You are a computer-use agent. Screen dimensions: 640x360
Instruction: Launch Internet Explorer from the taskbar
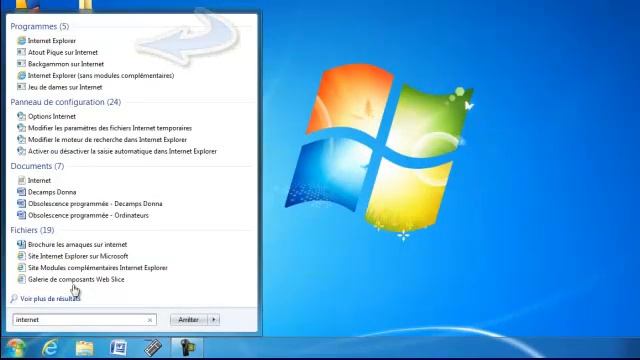(50, 348)
